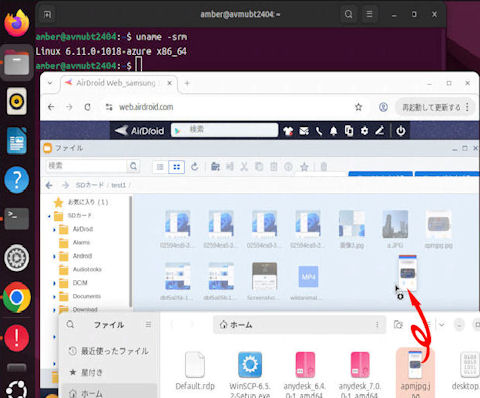This screenshot has height=398, width=480.
Task: Select the favorites item in the tree
Action: click(x=81, y=202)
